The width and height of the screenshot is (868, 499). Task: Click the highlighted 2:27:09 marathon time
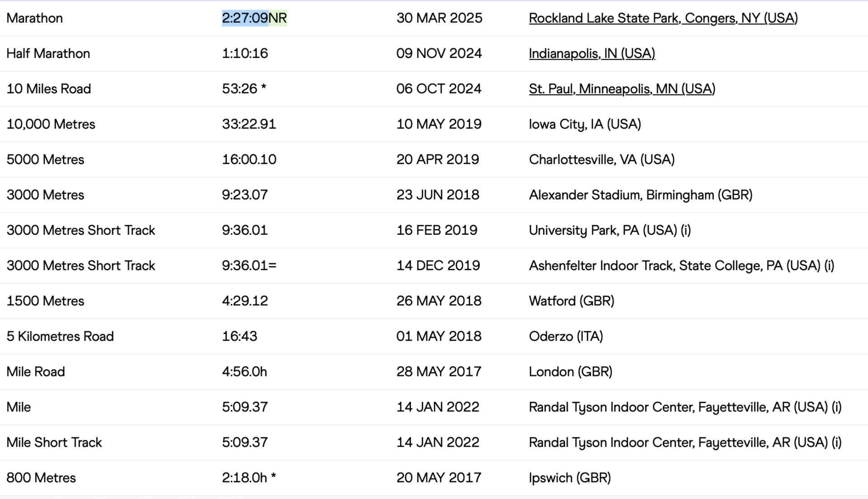(245, 18)
